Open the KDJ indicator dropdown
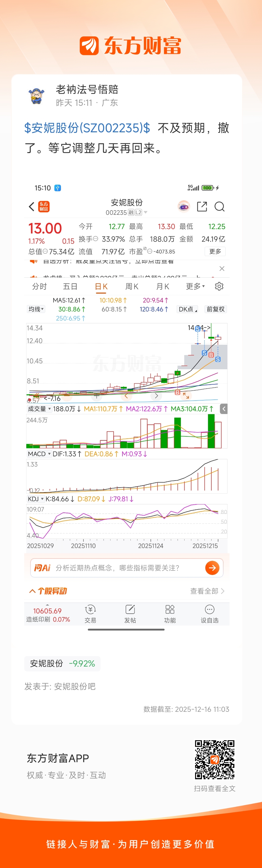The image size is (262, 868). 36,499
